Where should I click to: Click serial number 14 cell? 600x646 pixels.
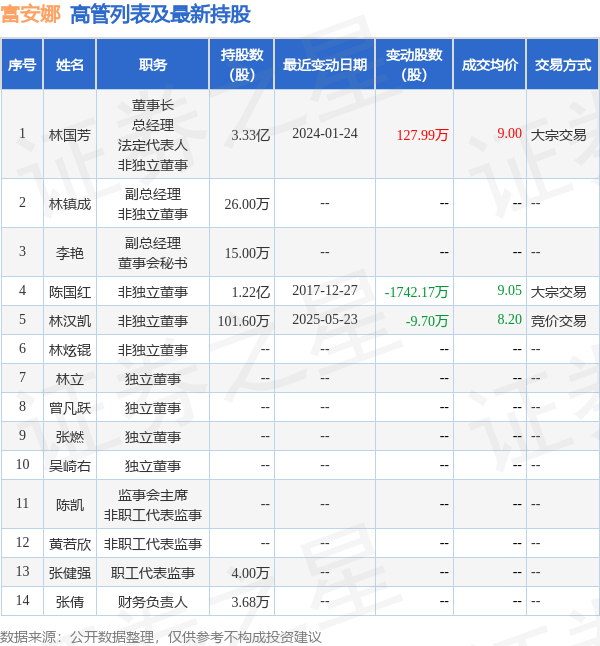(22, 601)
